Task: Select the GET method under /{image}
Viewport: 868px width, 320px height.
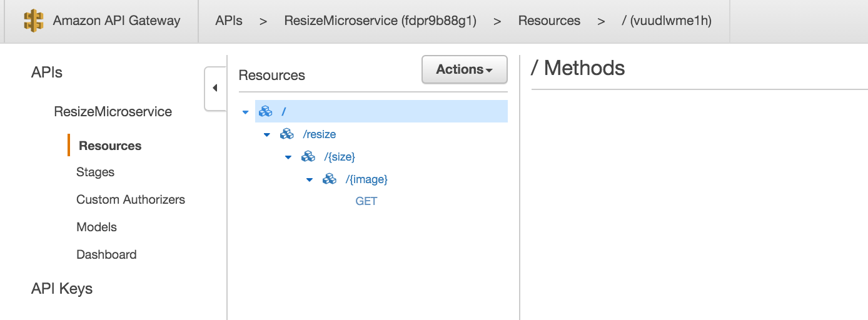Action: tap(366, 201)
